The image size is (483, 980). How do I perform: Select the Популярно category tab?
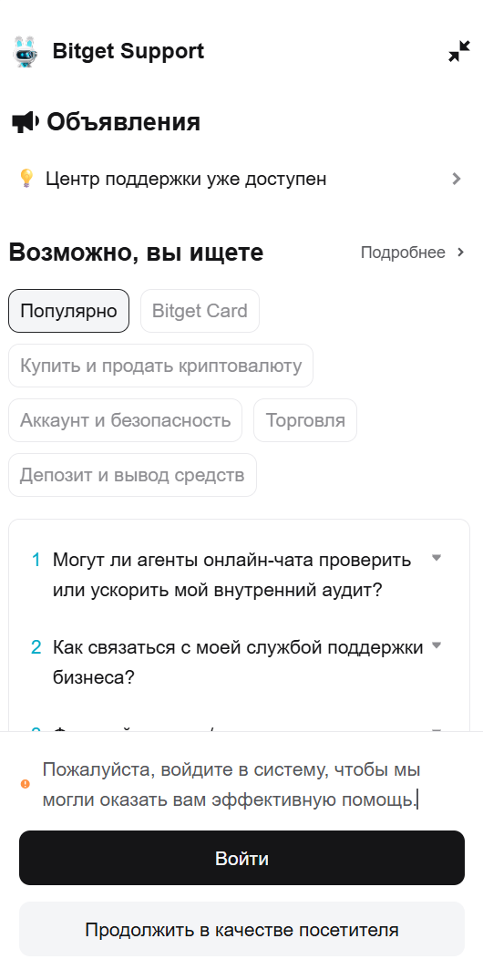68,311
